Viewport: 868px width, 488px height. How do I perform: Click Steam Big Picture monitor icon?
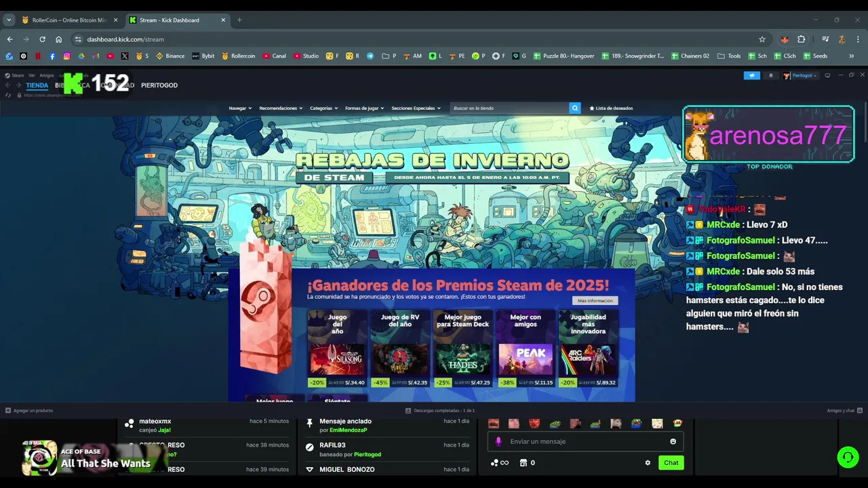[x=827, y=75]
